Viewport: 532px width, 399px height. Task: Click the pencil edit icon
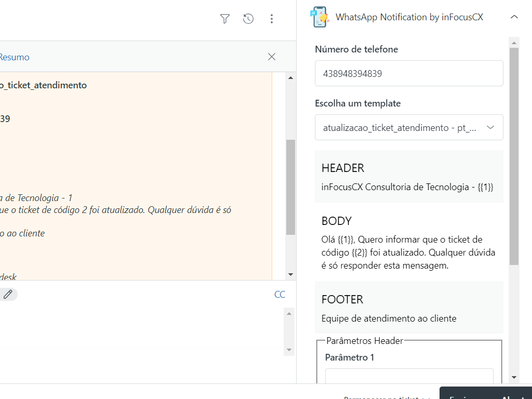(8, 295)
